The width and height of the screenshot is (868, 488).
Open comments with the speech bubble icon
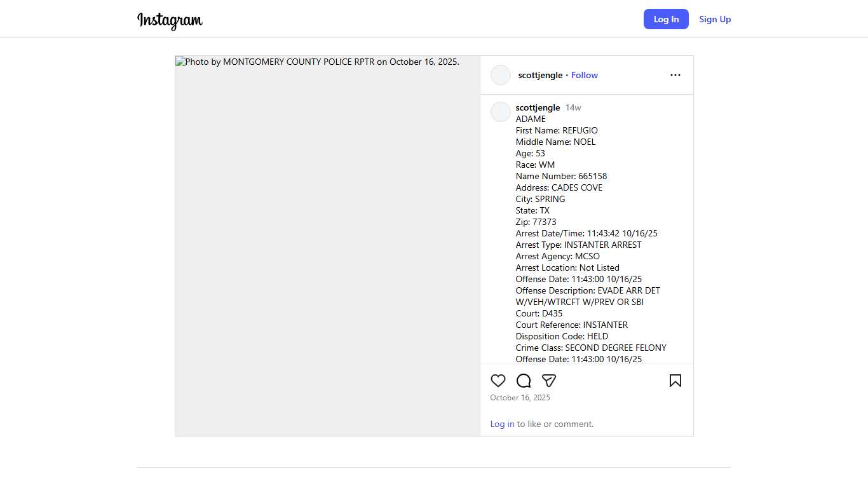coord(524,381)
